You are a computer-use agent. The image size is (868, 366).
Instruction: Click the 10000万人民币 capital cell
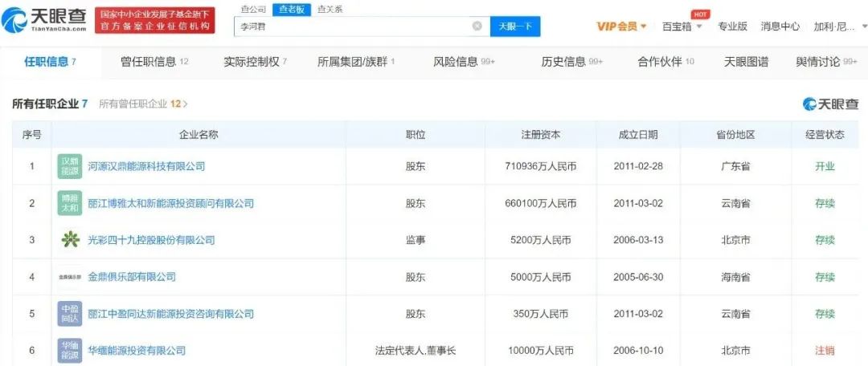coord(541,351)
